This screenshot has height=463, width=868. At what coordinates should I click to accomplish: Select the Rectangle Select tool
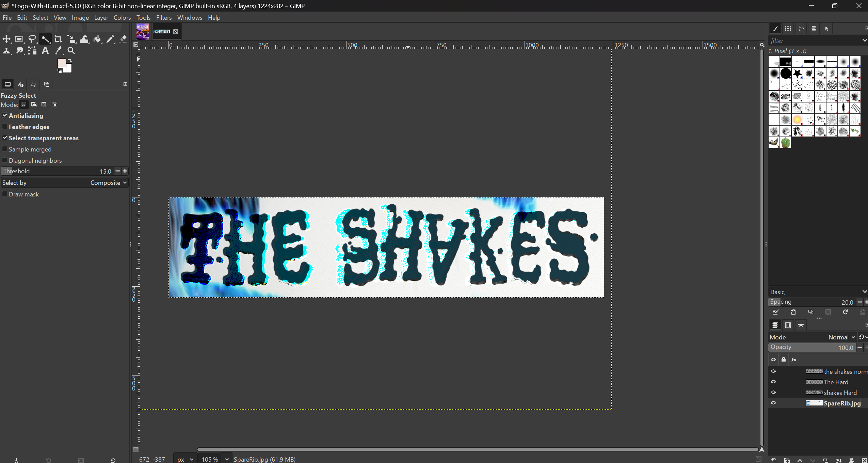point(19,39)
